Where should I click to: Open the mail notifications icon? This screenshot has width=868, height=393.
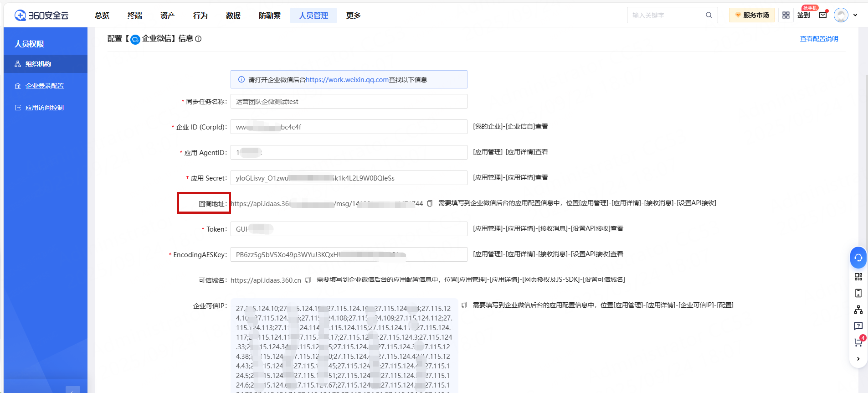823,15
